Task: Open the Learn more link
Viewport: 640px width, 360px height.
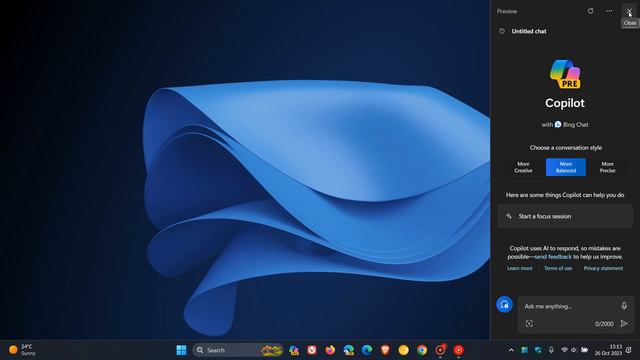Action: [520, 268]
